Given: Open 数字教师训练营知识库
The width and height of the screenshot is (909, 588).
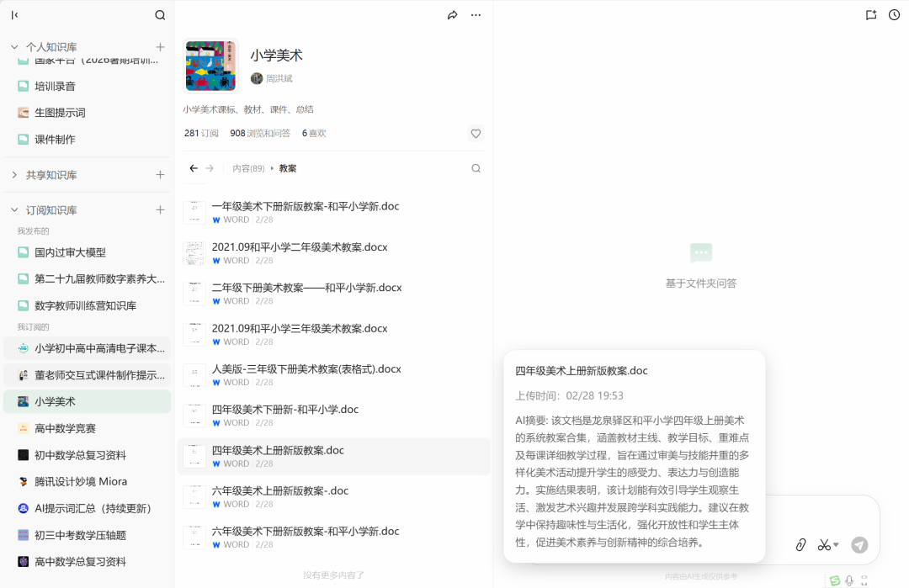Looking at the screenshot, I should 87,305.
